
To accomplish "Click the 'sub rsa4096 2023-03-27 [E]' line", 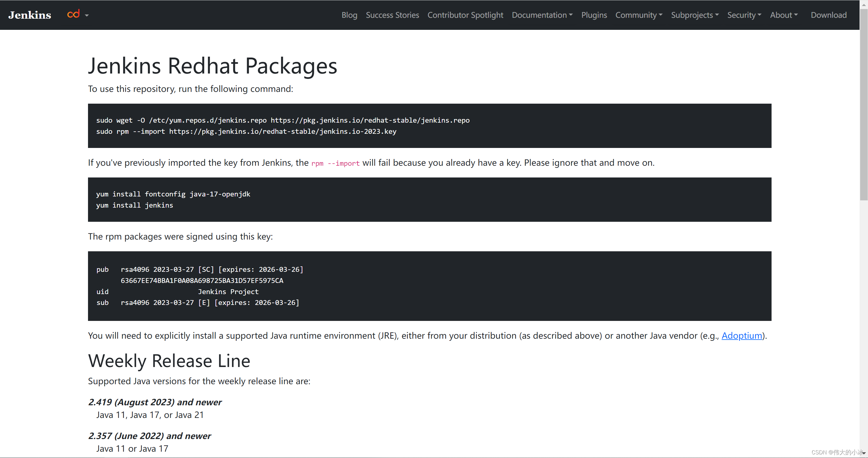I will coord(197,303).
